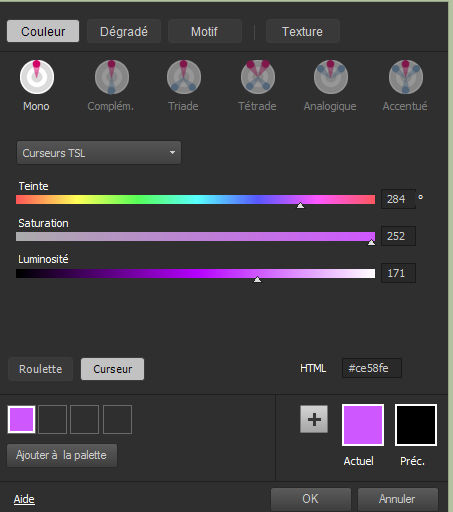Select the Triade harmony icon

coord(184,77)
